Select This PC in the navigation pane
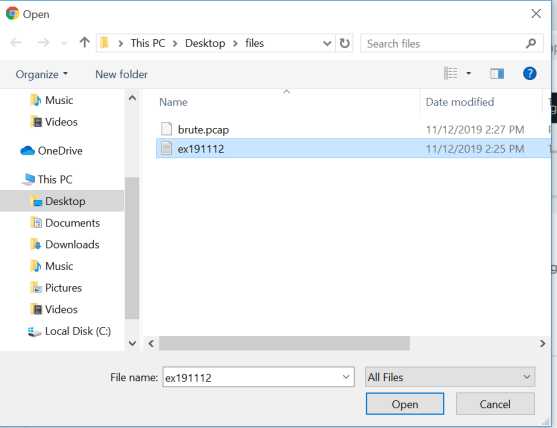The image size is (557, 428). [47, 179]
